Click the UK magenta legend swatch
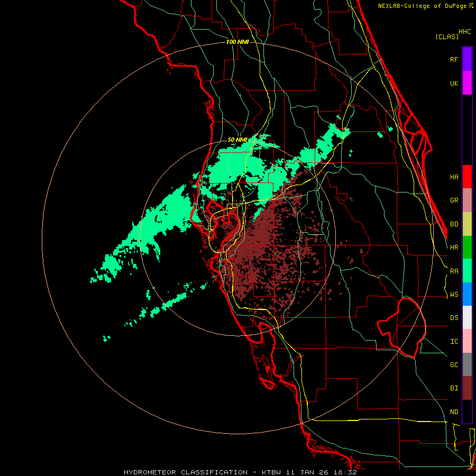 coord(467,83)
